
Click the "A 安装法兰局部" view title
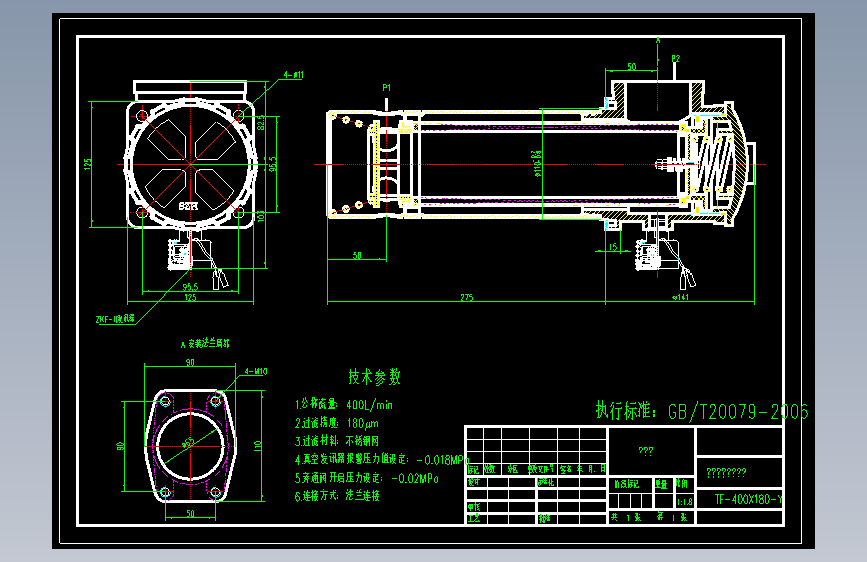click(x=205, y=344)
